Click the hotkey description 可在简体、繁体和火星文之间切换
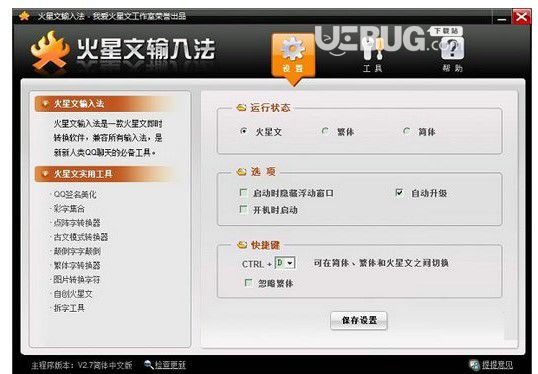This screenshot has width=538, height=374. 381,263
